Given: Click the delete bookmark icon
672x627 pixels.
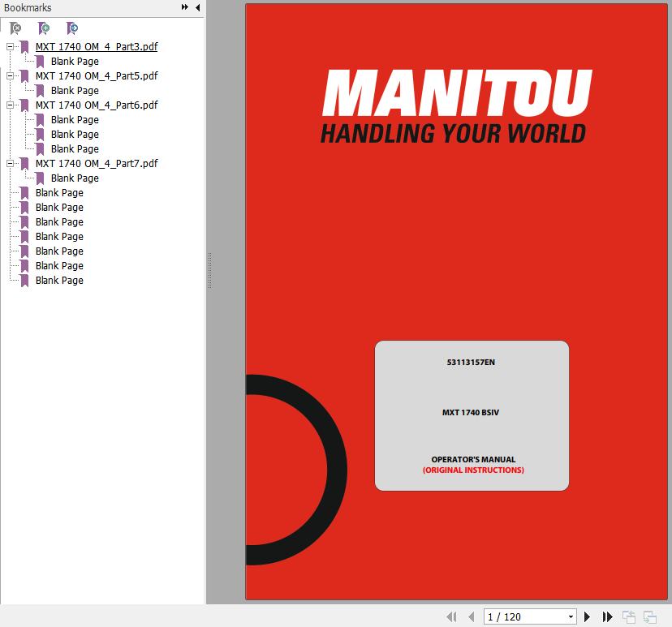Looking at the screenshot, I should pyautogui.click(x=15, y=28).
